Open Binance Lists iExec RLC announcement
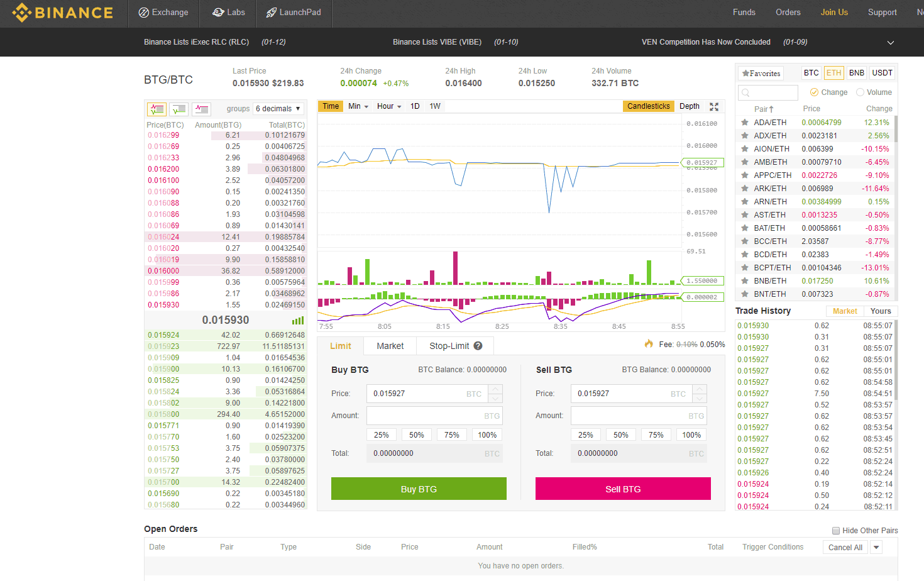 point(196,42)
